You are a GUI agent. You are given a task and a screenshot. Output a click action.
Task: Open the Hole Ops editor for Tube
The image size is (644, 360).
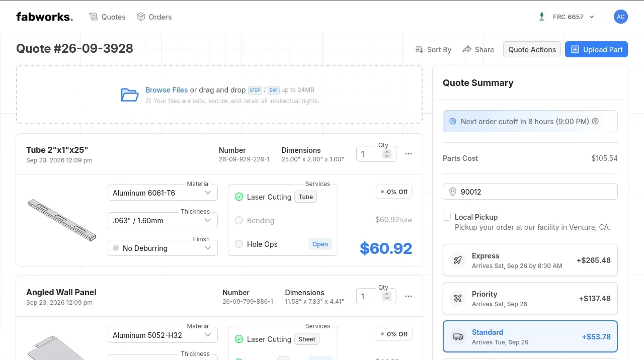320,244
